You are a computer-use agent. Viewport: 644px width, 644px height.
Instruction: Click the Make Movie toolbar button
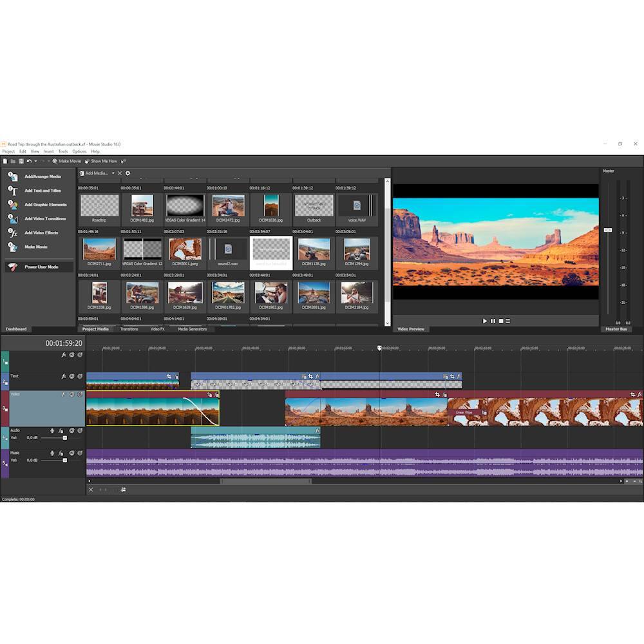[67, 161]
